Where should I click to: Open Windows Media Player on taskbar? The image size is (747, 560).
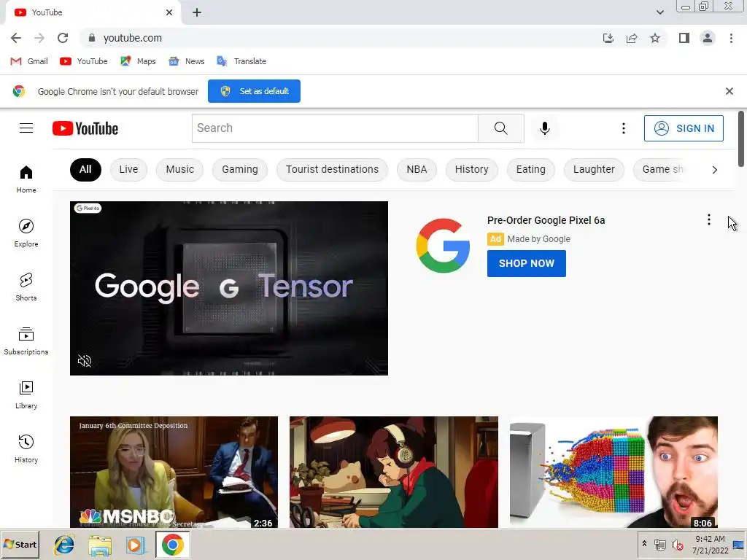click(x=136, y=545)
